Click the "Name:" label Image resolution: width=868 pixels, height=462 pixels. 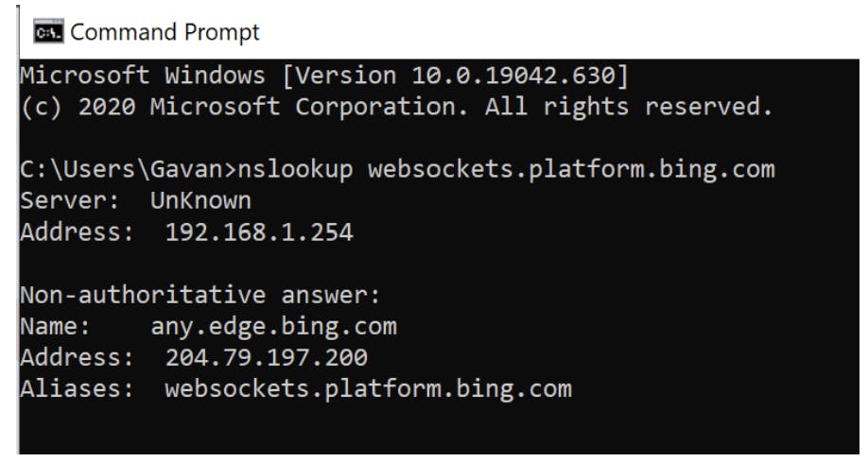55,327
